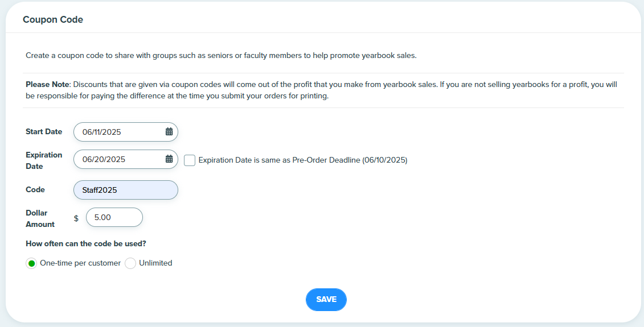Save the coupon code
The height and width of the screenshot is (327, 644).
point(326,300)
